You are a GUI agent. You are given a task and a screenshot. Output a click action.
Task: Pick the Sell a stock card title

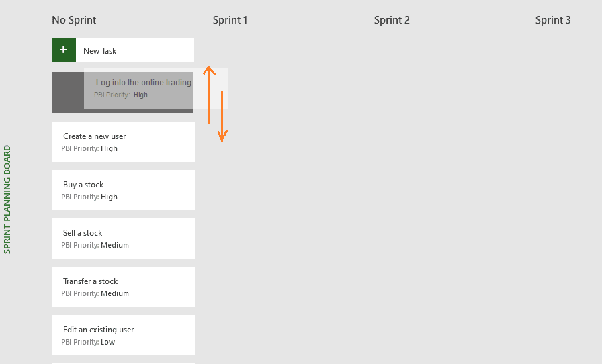click(x=83, y=233)
